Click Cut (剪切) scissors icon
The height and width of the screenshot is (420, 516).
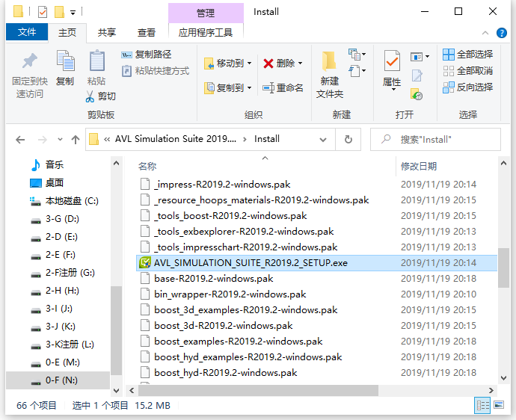(90, 96)
